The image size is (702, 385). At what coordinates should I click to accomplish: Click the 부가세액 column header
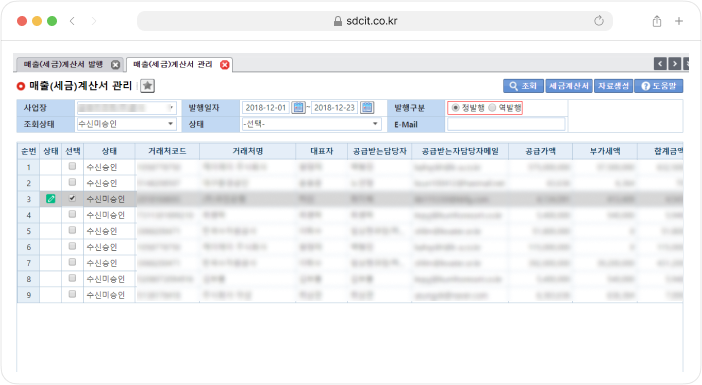click(x=605, y=151)
